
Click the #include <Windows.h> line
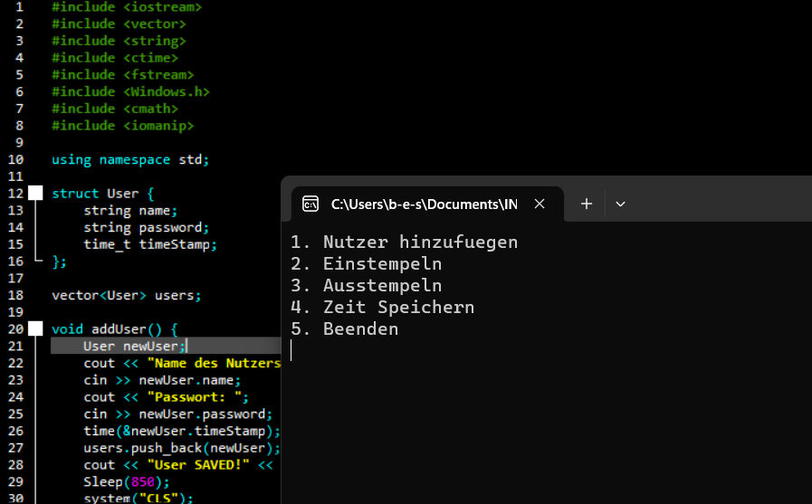(x=130, y=91)
